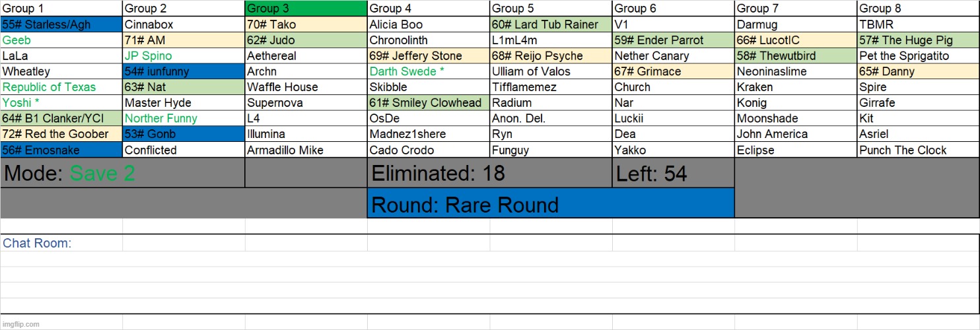
Task: Select the Left: 54 cell
Action: pos(672,174)
